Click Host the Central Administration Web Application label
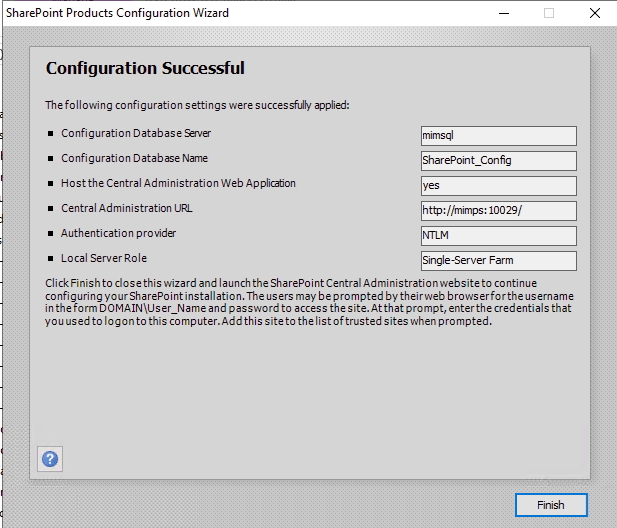 click(x=178, y=183)
